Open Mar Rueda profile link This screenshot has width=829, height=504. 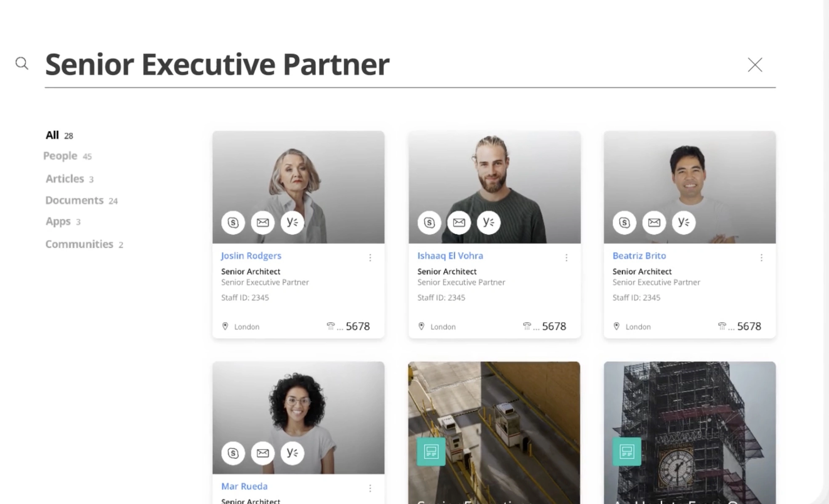point(244,486)
